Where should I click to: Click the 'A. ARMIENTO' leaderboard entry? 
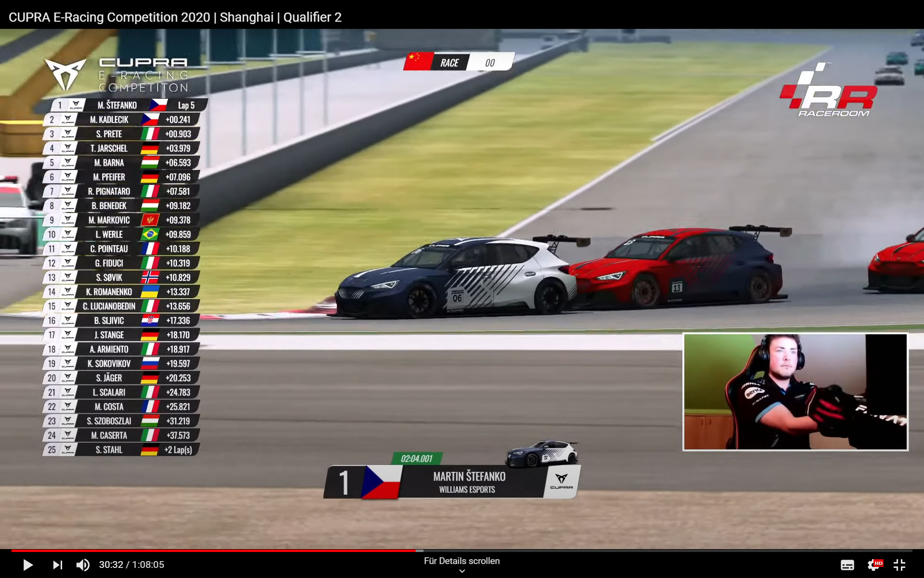point(121,349)
